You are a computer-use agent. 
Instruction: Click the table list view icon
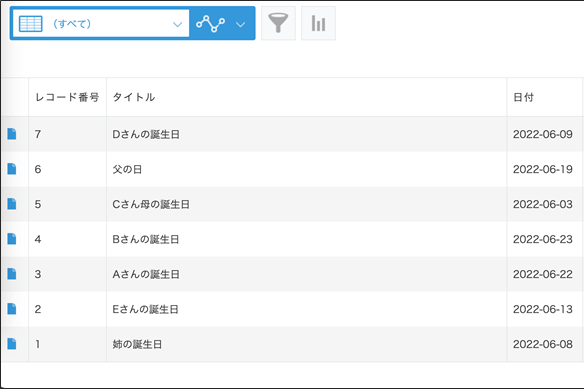click(31, 24)
